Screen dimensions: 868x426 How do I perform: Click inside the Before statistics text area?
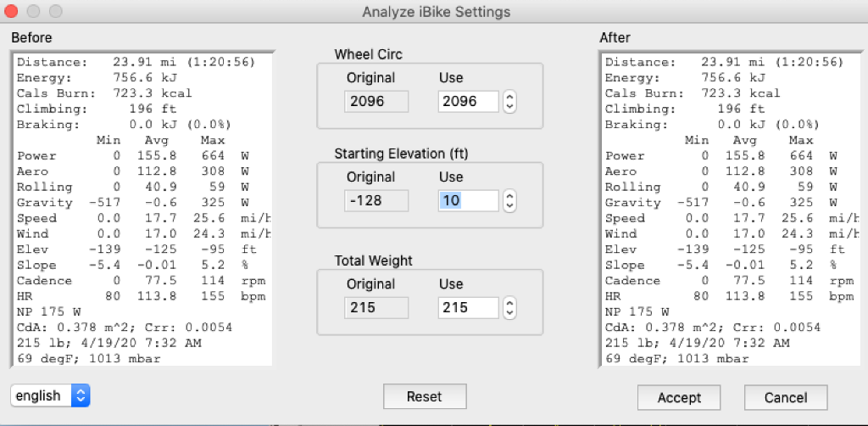(x=142, y=209)
